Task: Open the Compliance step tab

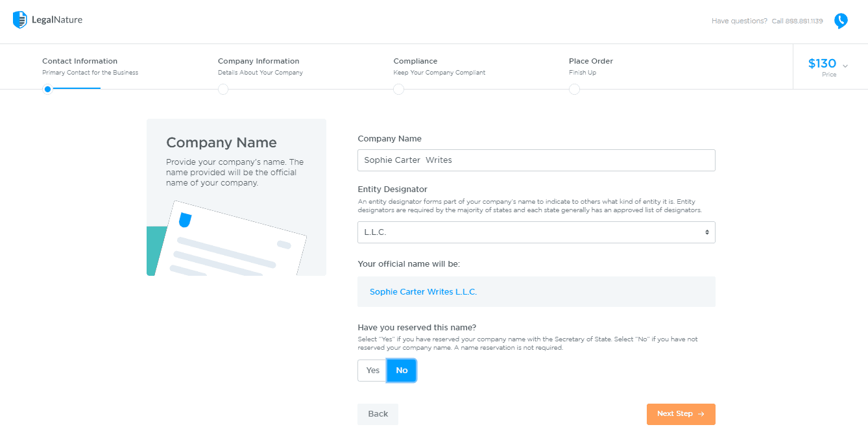Action: pos(439,66)
